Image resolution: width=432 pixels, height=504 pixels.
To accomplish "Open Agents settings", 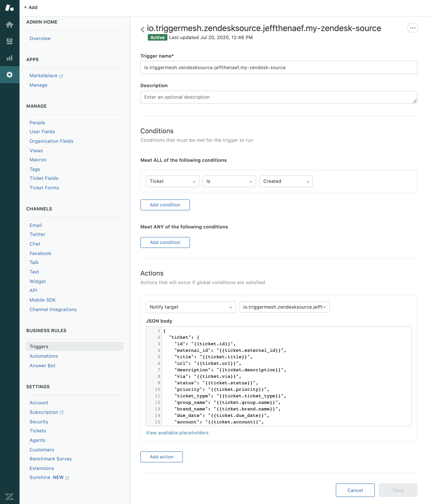I will click(38, 440).
